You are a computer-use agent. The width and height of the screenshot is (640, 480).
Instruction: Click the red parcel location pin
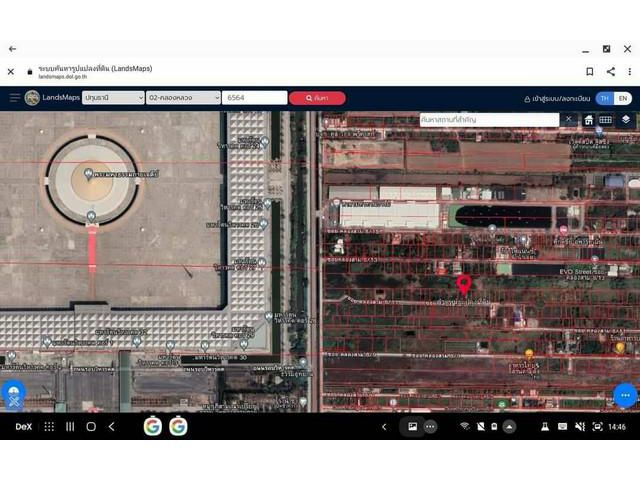464,284
